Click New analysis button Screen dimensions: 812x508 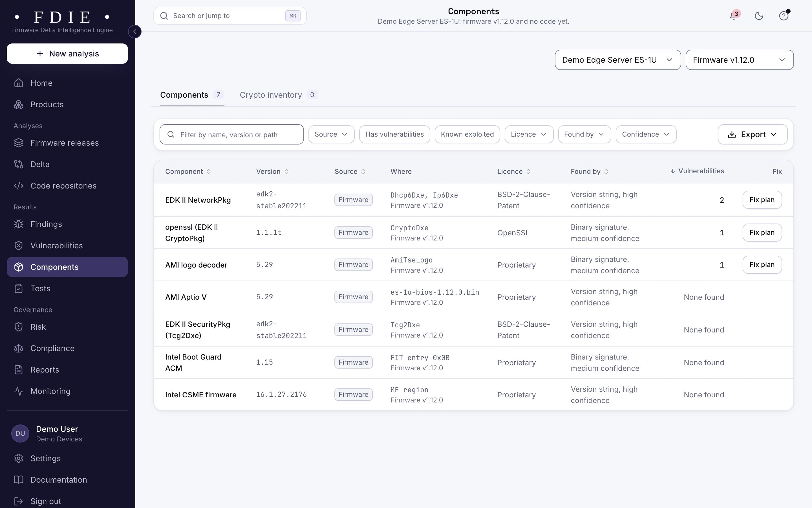(67, 54)
